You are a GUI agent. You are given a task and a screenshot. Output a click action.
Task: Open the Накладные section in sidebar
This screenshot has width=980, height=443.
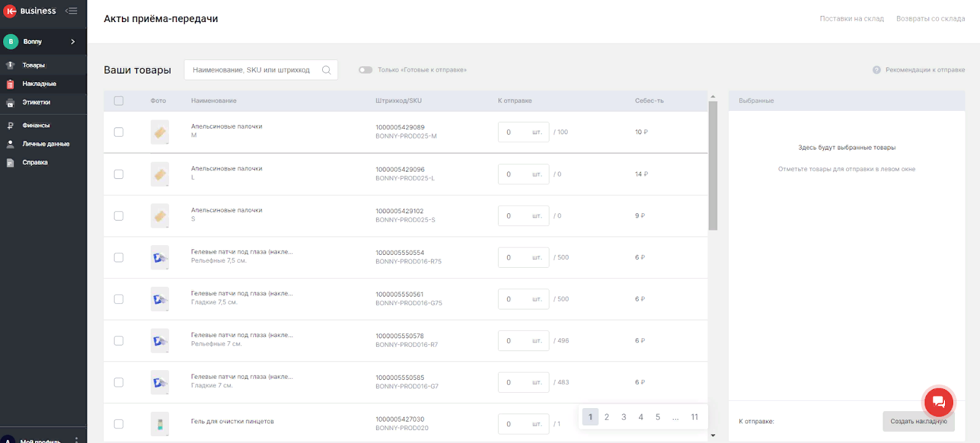tap(39, 84)
